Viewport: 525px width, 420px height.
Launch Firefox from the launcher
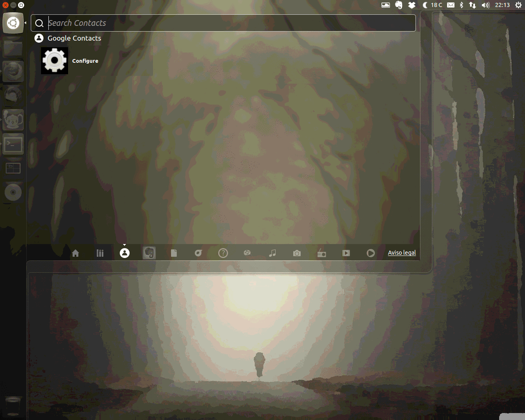13,71
